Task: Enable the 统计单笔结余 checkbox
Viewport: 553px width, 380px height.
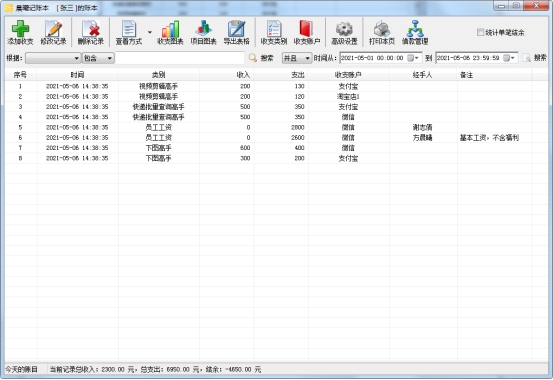Action: point(480,32)
